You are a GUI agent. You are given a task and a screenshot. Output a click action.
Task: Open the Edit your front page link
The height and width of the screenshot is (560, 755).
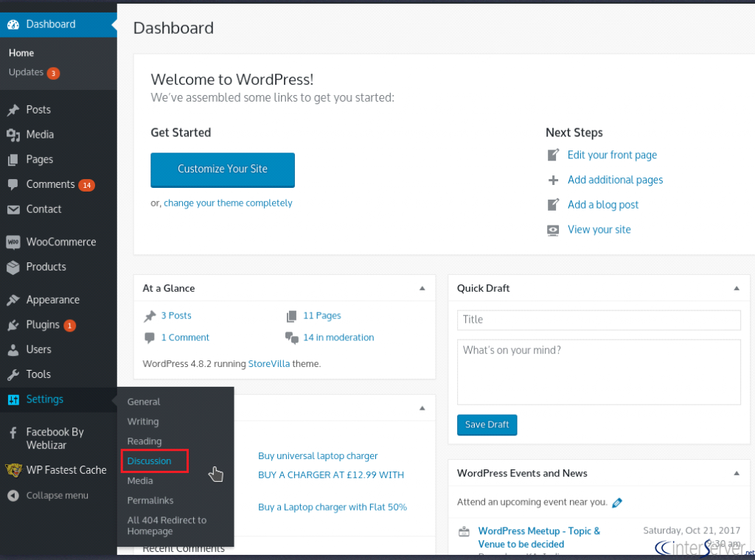(x=612, y=155)
